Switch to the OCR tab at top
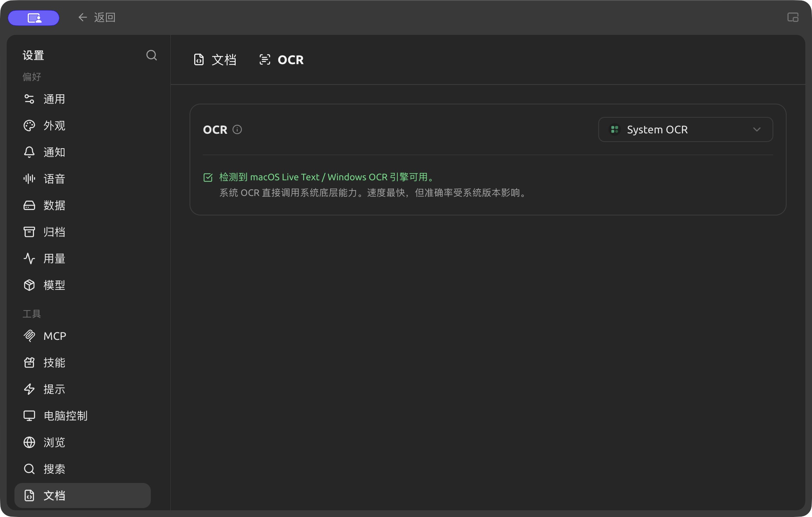This screenshot has height=517, width=812. 281,60
